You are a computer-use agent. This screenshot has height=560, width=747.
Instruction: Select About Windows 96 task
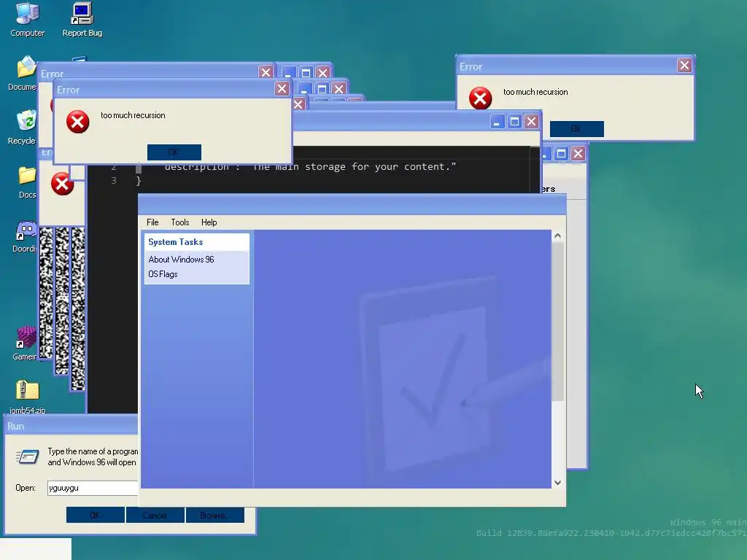point(181,260)
